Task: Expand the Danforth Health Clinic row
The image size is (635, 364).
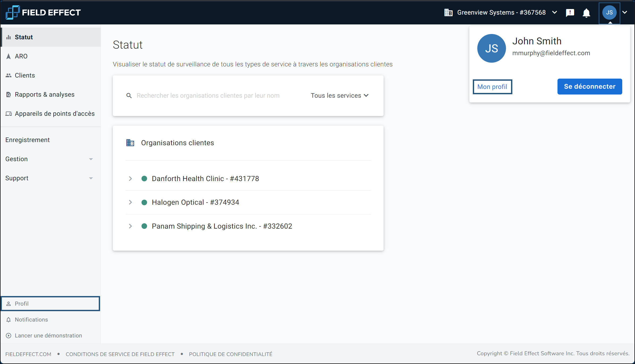Action: point(130,179)
